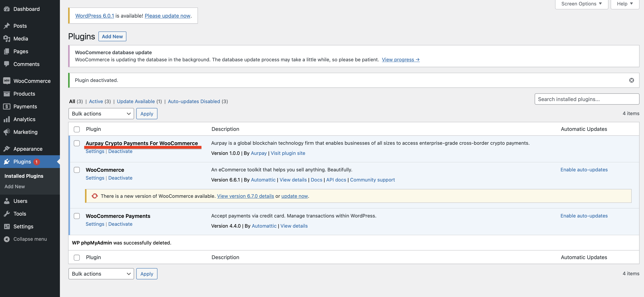Click Please update now link

pos(168,16)
